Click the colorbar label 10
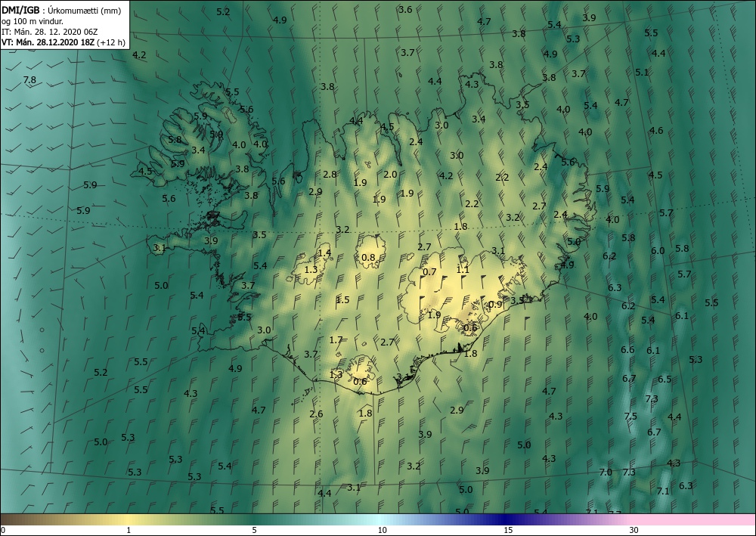This screenshot has width=756, height=536. [x=382, y=530]
